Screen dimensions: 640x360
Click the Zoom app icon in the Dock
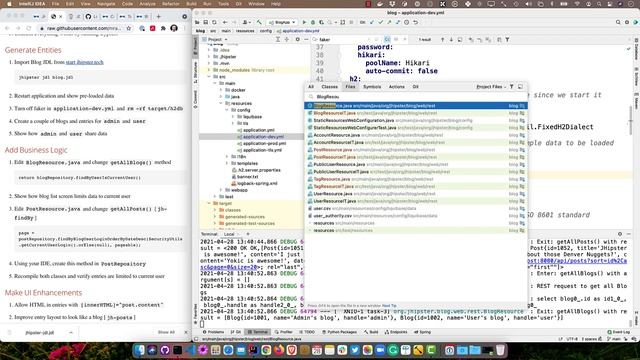point(380,350)
